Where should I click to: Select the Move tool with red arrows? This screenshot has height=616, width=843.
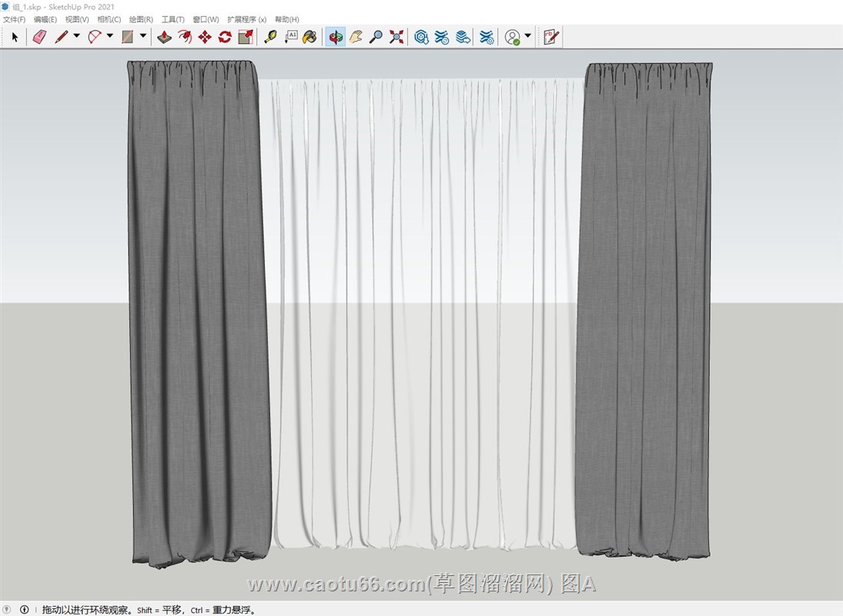click(205, 36)
